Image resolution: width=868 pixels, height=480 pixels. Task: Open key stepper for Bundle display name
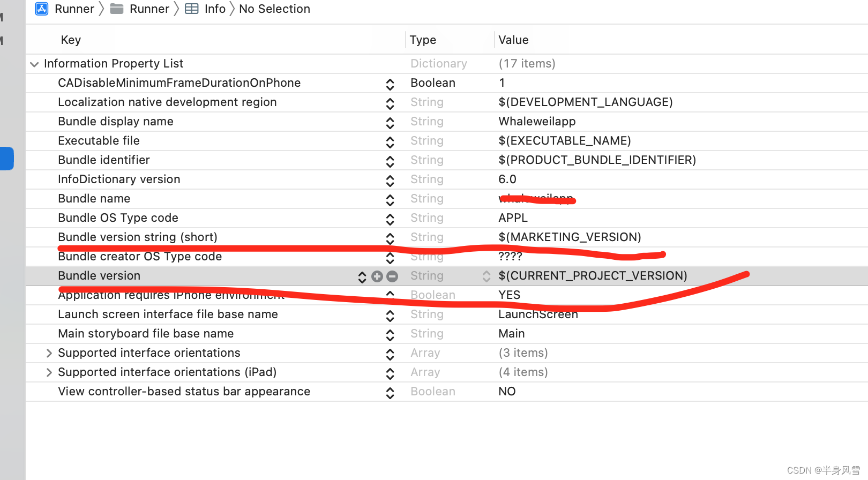click(390, 123)
